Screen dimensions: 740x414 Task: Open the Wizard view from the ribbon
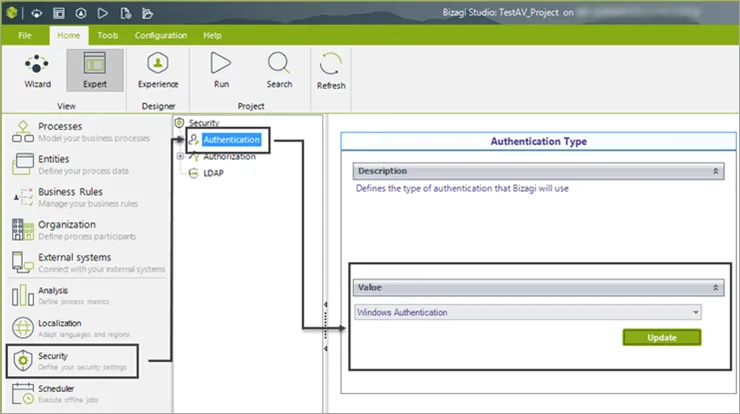tap(37, 70)
